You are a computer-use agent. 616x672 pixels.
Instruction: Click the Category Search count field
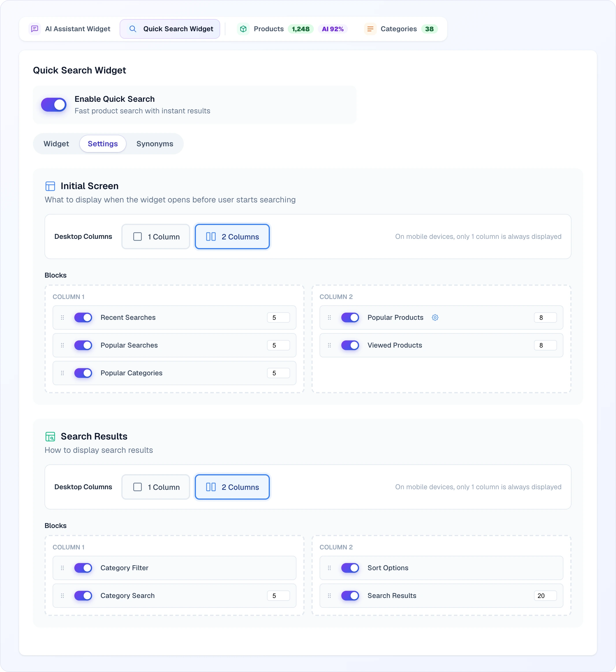[278, 595]
